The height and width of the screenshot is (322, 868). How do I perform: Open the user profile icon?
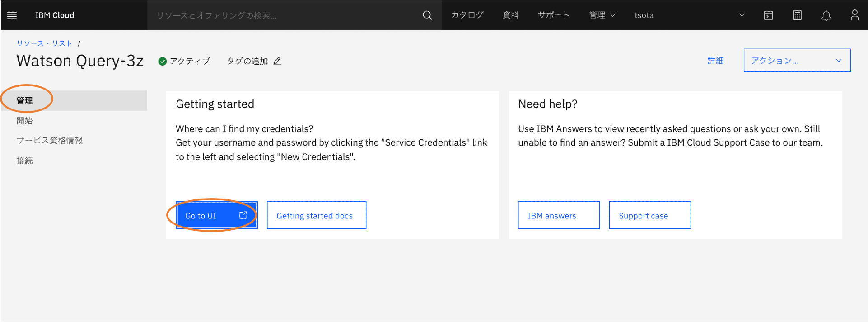[x=854, y=15]
